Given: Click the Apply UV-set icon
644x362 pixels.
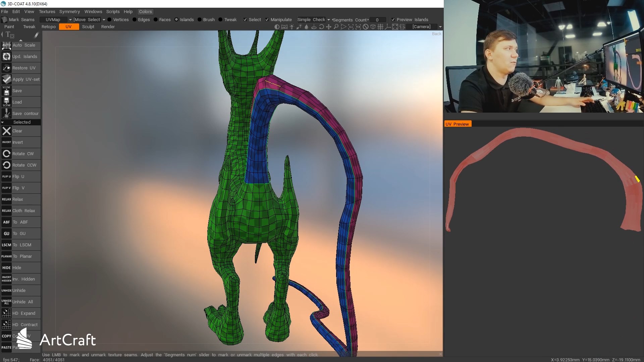Looking at the screenshot, I should tap(6, 79).
